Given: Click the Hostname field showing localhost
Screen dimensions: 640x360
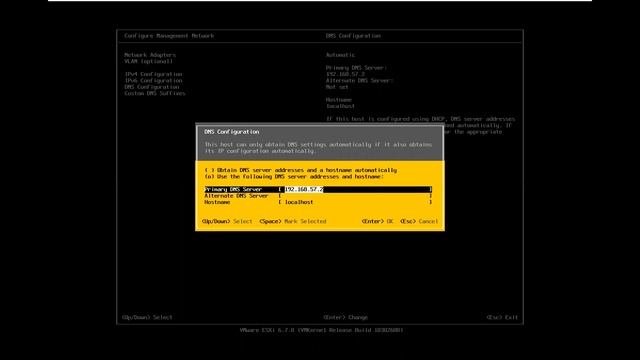Looking at the screenshot, I should pyautogui.click(x=356, y=202).
